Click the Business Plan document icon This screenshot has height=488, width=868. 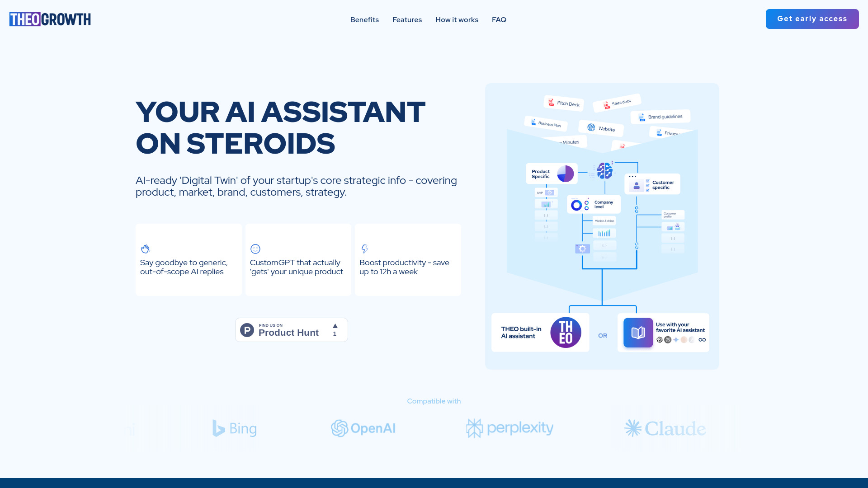pos(533,123)
